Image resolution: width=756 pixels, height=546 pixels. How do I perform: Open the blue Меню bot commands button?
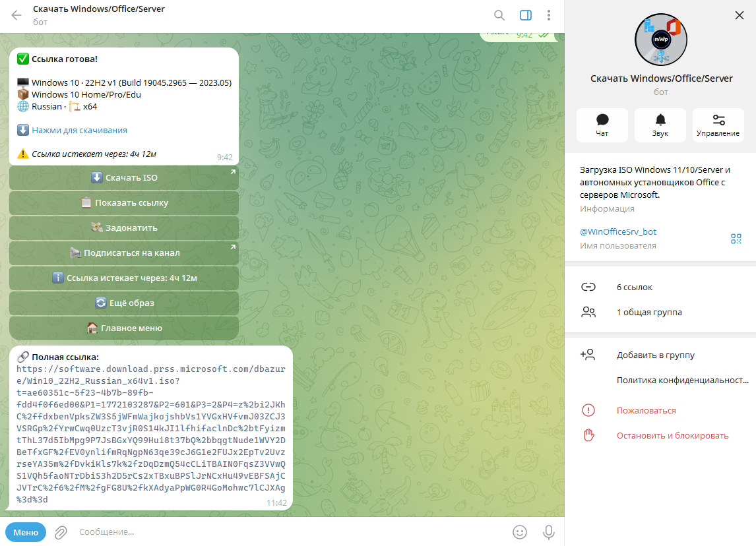(x=26, y=532)
